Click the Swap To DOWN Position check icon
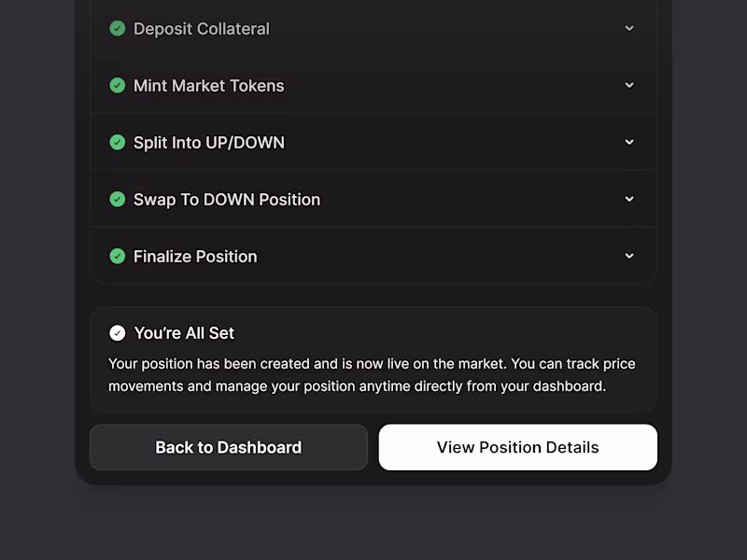 click(x=118, y=199)
